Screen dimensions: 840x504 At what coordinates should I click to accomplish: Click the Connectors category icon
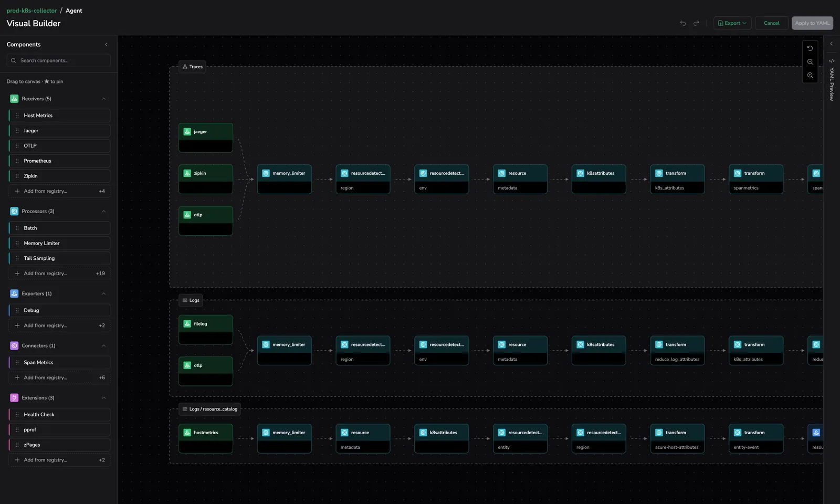[14, 345]
